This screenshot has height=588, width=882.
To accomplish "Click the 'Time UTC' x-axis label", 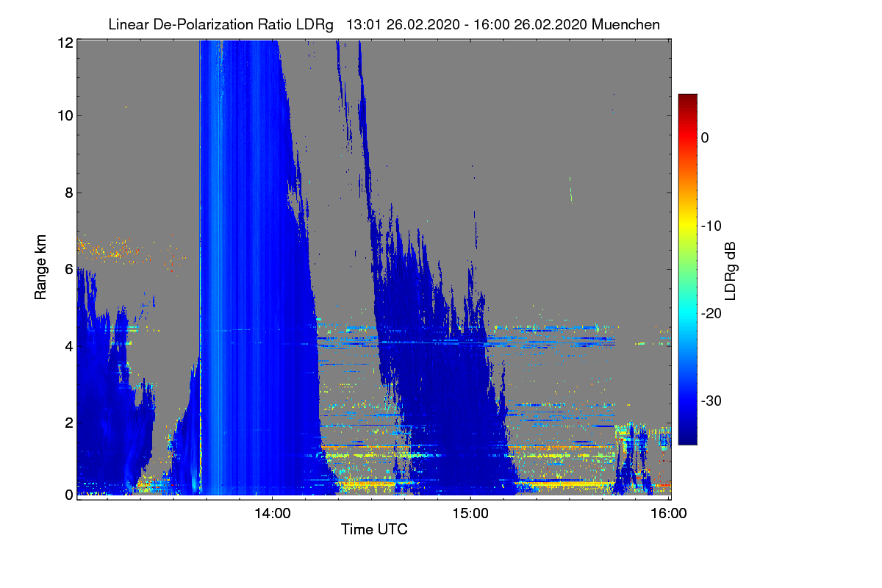I will coord(374,529).
